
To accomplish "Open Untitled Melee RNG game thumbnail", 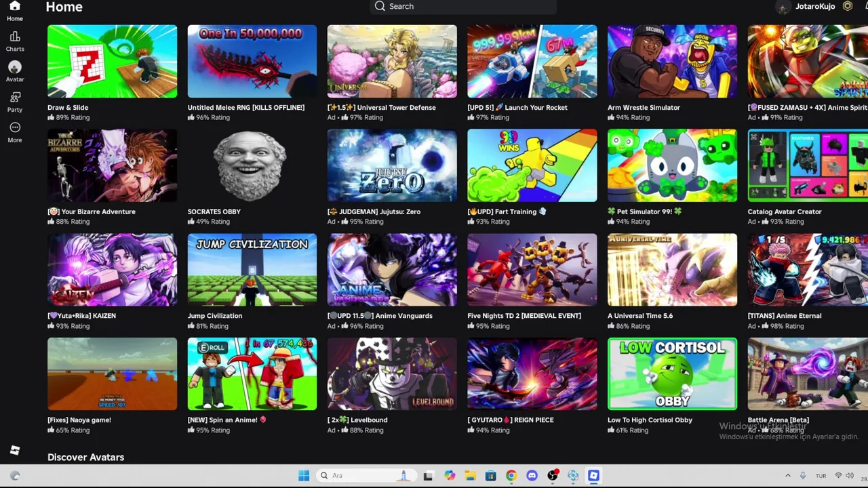I will 252,62.
